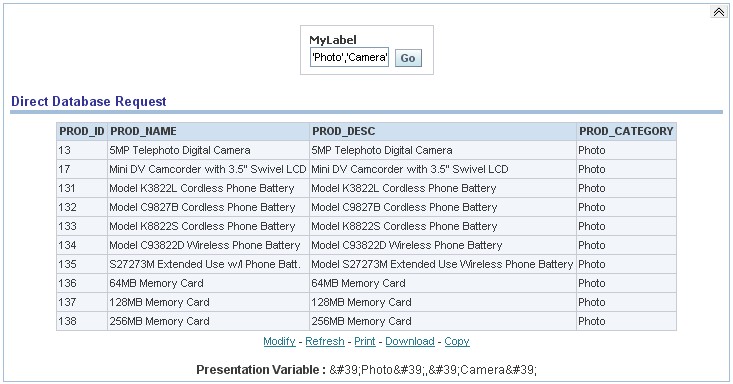The height and width of the screenshot is (384, 733).
Task: Click PROD_NAME cell 5MP Telephoto Digital Camera
Action: click(x=208, y=150)
